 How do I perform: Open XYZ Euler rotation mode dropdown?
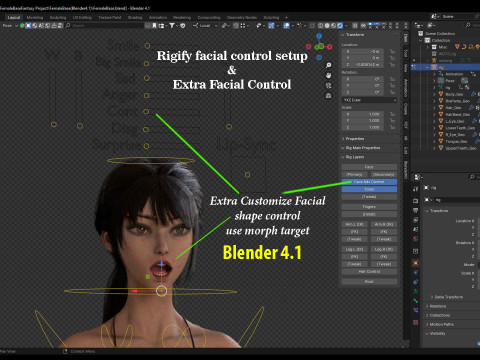click(369, 100)
